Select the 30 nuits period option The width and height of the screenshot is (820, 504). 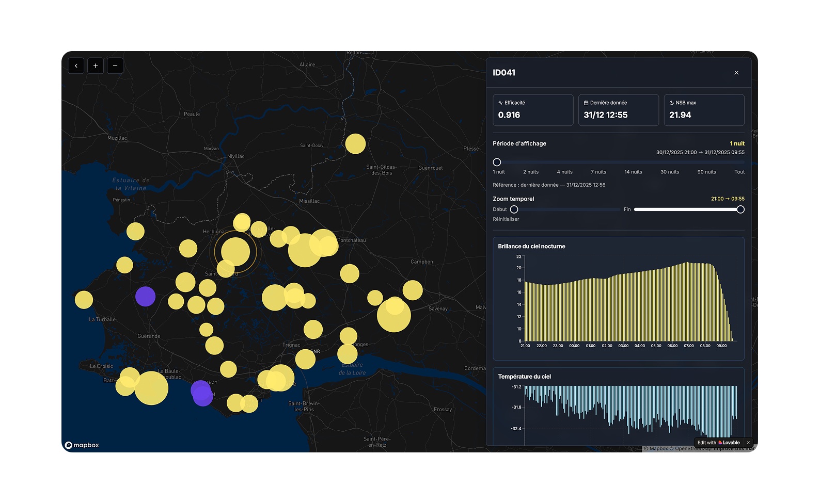[670, 172]
